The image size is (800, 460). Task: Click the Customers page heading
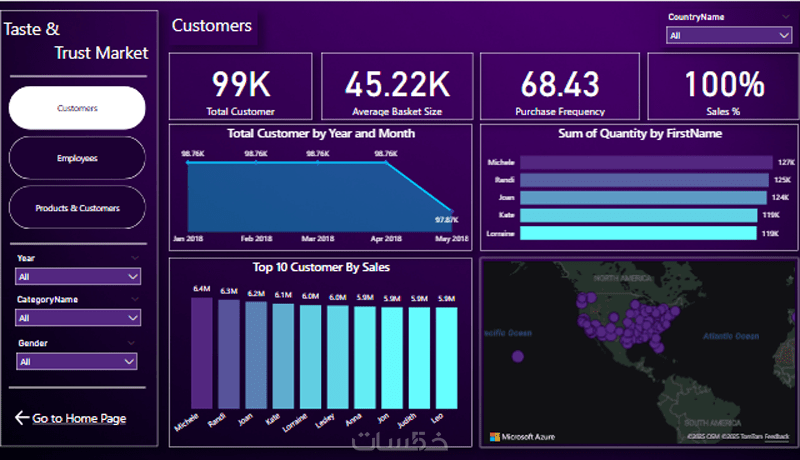(x=212, y=25)
